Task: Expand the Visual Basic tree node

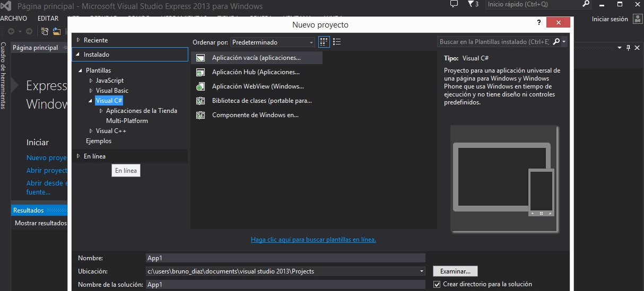Action: coord(91,91)
